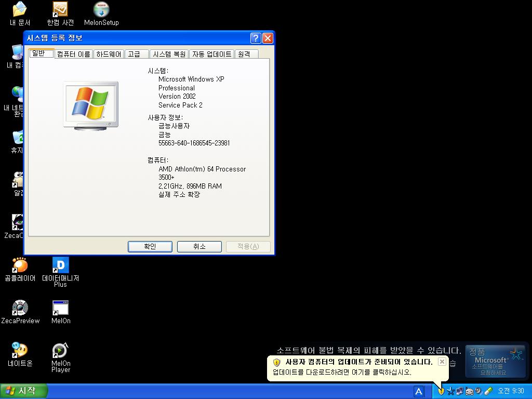
Task: Click the sleeping face tray icon
Action: (x=469, y=391)
